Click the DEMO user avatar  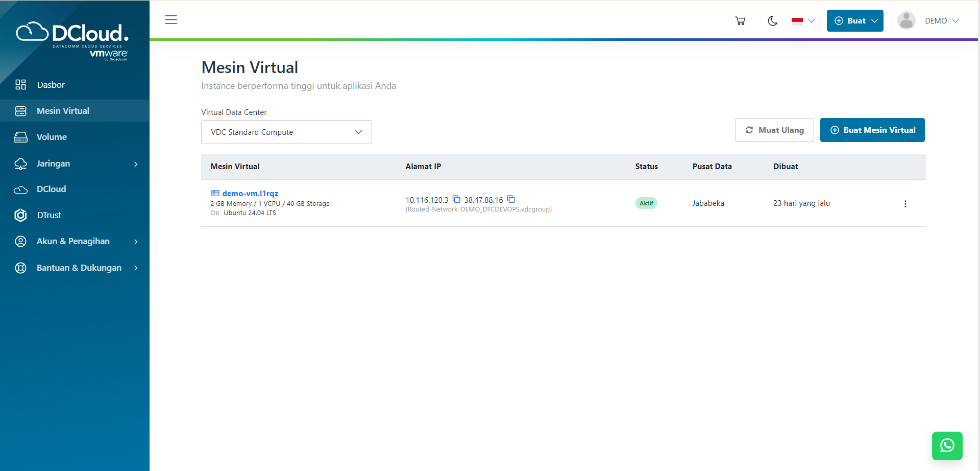tap(906, 21)
